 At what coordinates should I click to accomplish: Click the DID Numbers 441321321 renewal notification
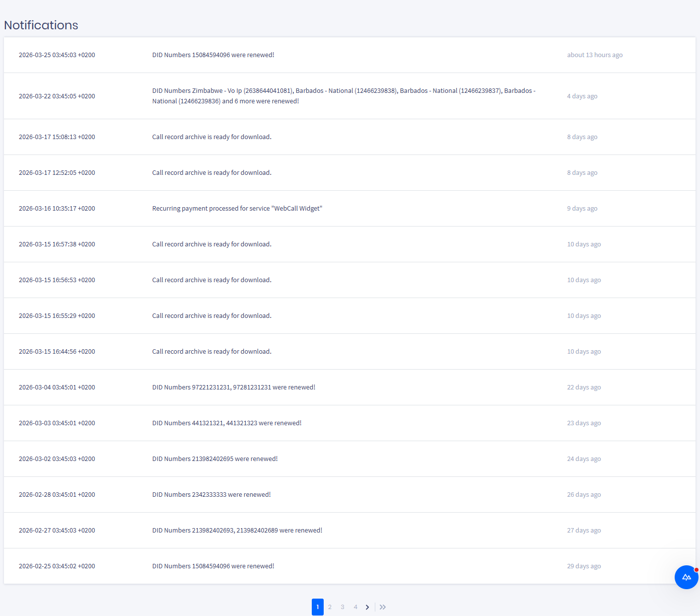tap(226, 423)
